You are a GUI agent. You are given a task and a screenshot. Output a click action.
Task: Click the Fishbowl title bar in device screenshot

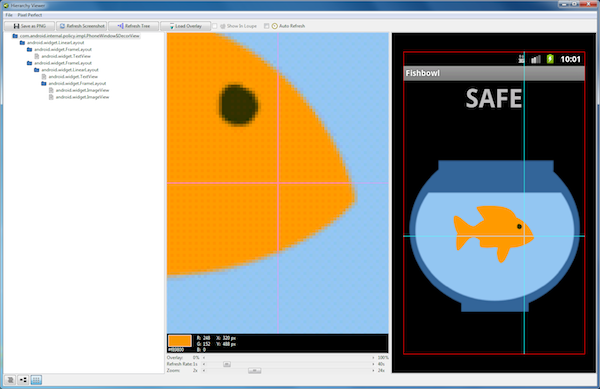494,73
